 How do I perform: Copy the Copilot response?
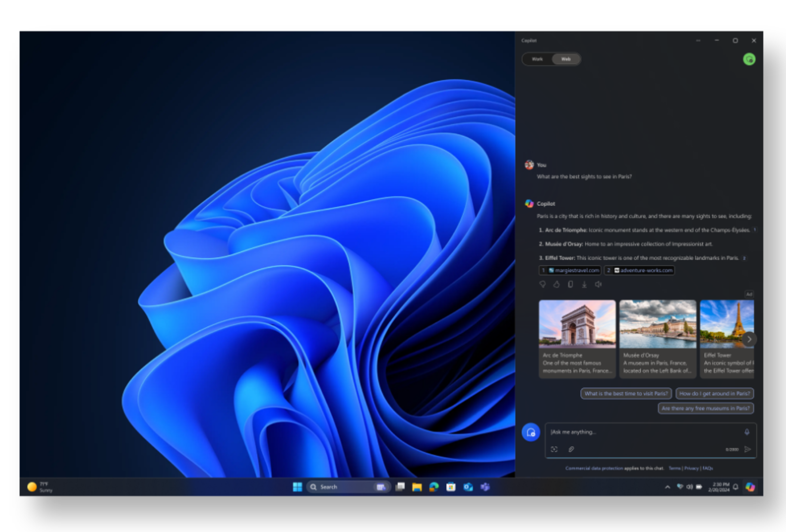(570, 284)
